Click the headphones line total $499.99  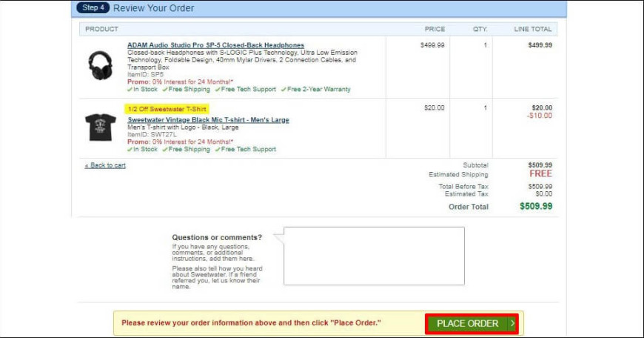[x=540, y=45]
